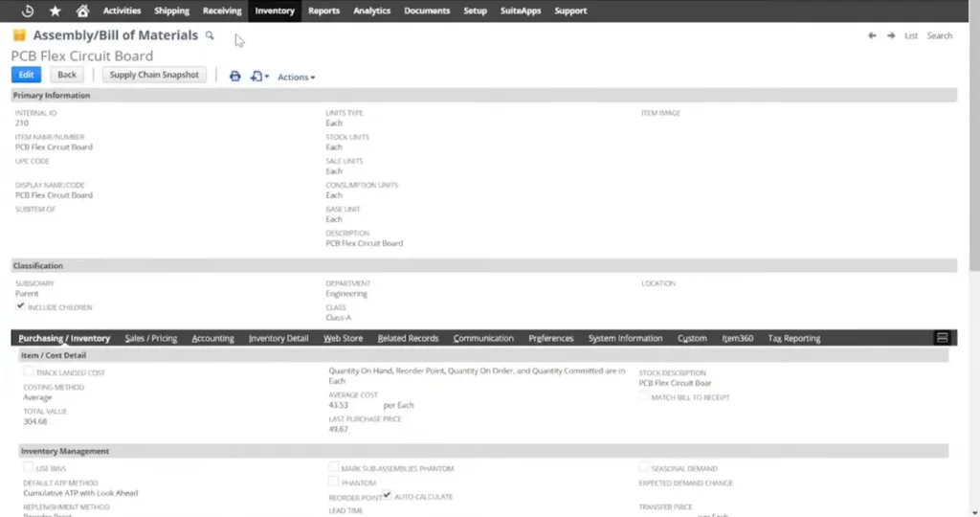
Task: Open the Reports menu
Action: click(x=323, y=11)
